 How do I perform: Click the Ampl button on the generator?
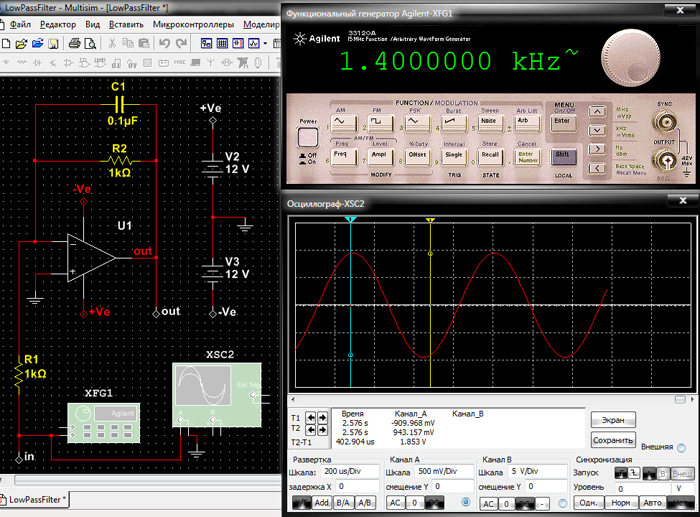click(x=380, y=156)
